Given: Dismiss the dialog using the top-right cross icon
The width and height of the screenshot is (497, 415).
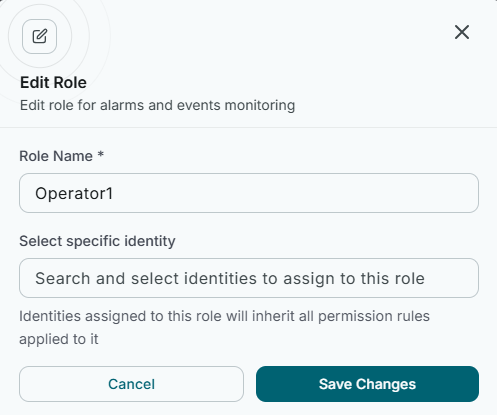Looking at the screenshot, I should point(462,32).
